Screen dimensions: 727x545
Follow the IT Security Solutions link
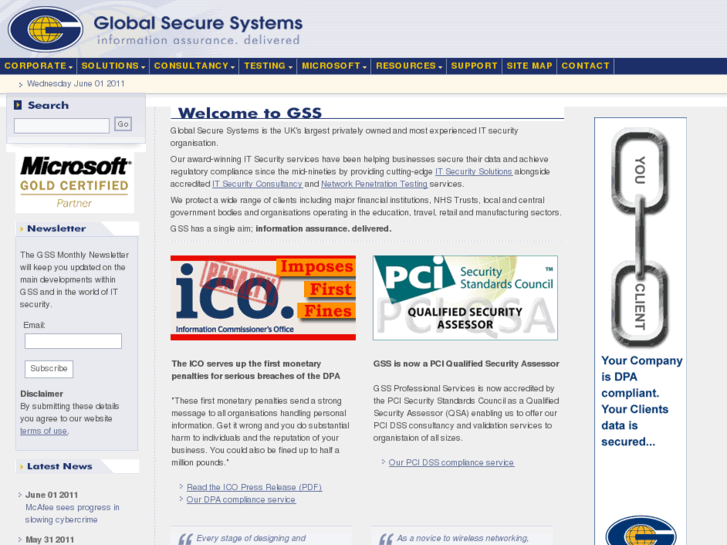(x=473, y=172)
